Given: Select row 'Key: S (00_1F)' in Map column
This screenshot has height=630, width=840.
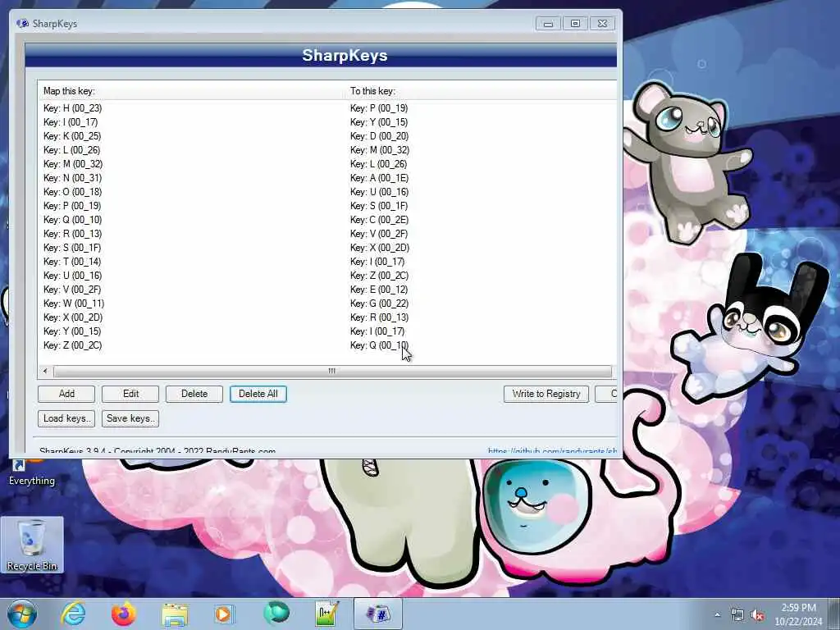Looking at the screenshot, I should (72, 248).
